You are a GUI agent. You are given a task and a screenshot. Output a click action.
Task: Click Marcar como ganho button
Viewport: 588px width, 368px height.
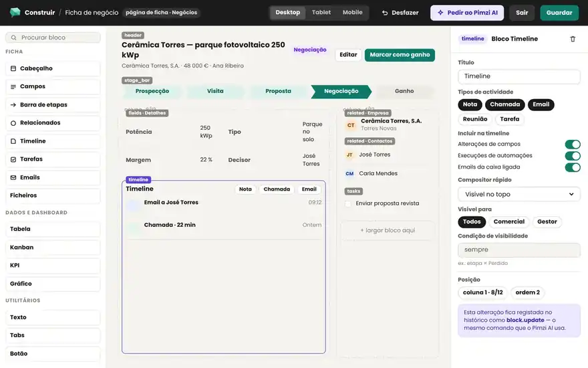400,55
